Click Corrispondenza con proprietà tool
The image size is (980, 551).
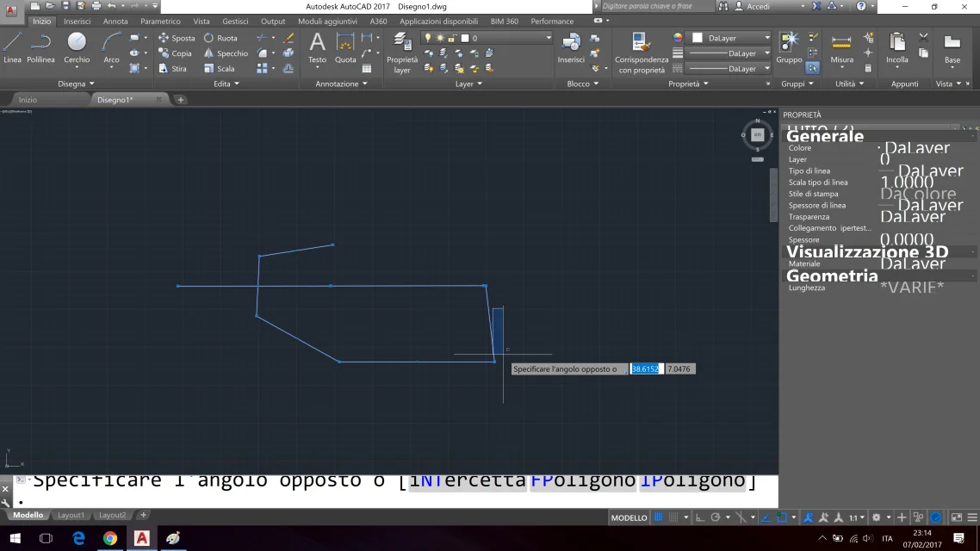coord(642,53)
